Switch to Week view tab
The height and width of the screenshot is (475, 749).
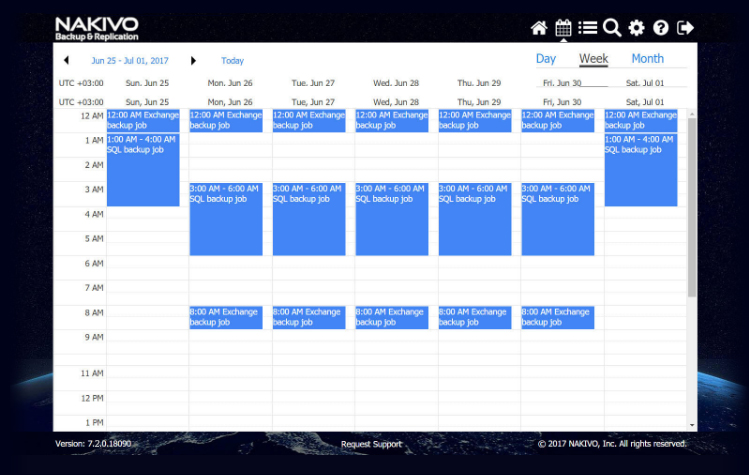point(593,59)
